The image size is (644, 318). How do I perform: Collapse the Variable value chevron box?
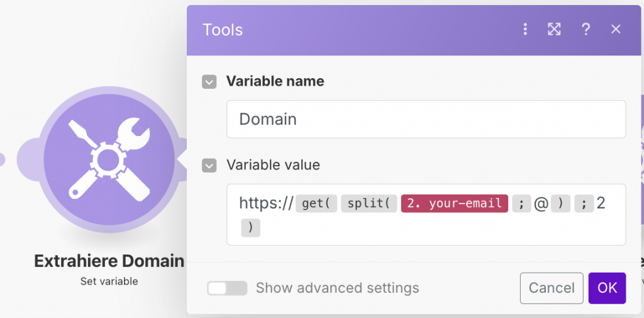209,166
